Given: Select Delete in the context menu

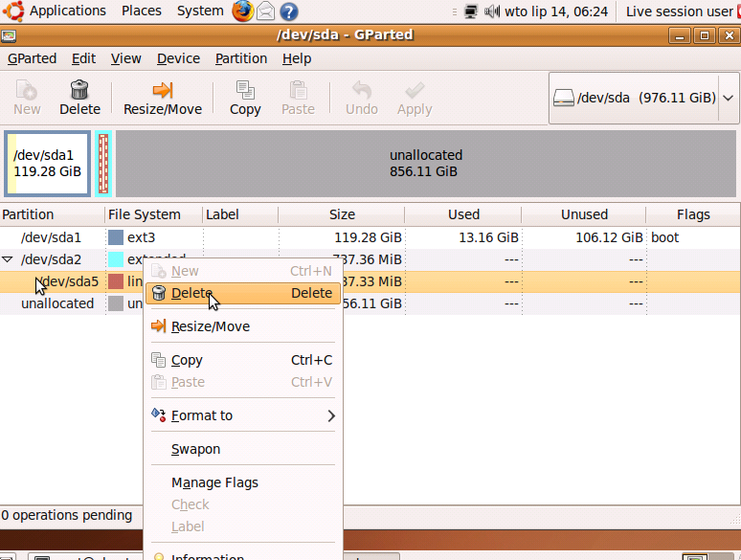Looking at the screenshot, I should click(x=243, y=293).
